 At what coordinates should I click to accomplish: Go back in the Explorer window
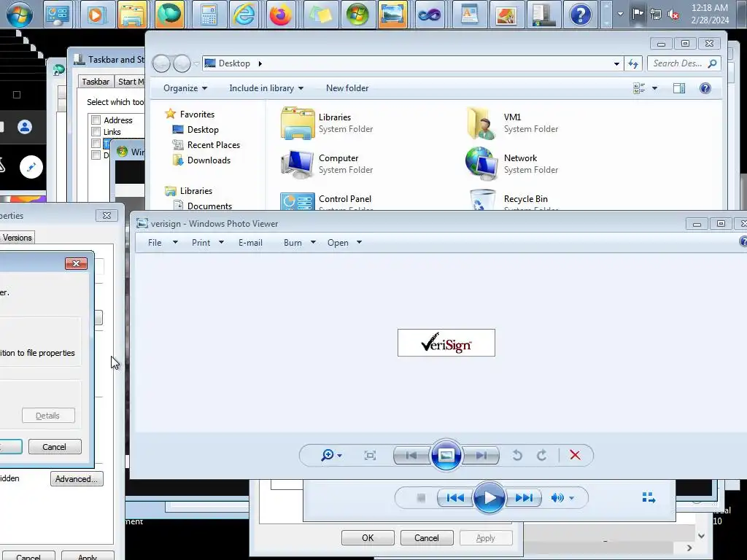coord(161,63)
